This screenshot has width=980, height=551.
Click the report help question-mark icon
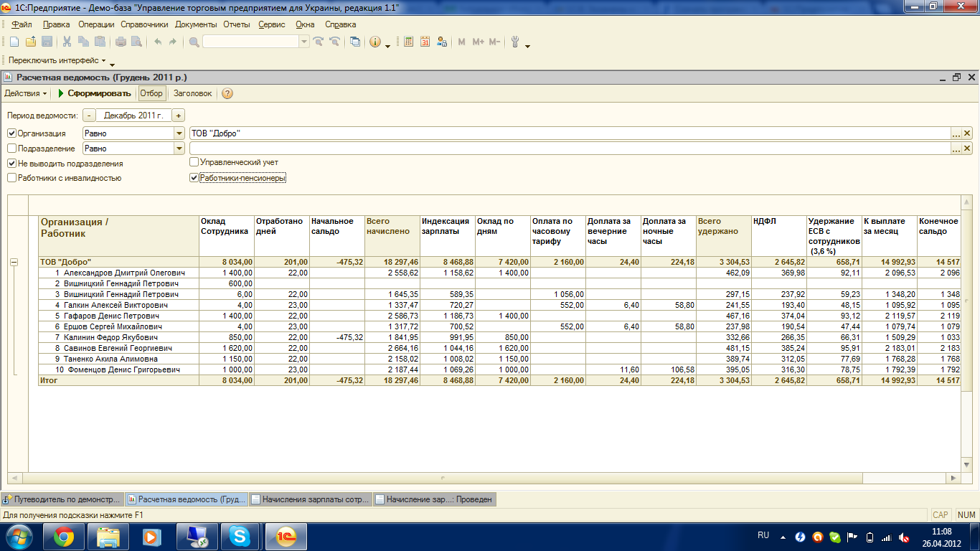pyautogui.click(x=227, y=93)
